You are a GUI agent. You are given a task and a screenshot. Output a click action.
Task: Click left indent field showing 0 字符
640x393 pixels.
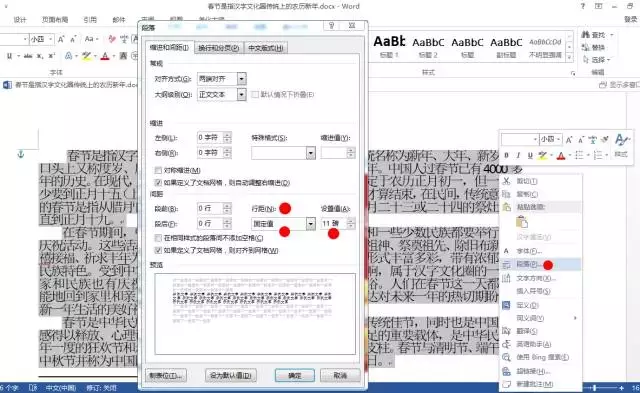coord(209,138)
